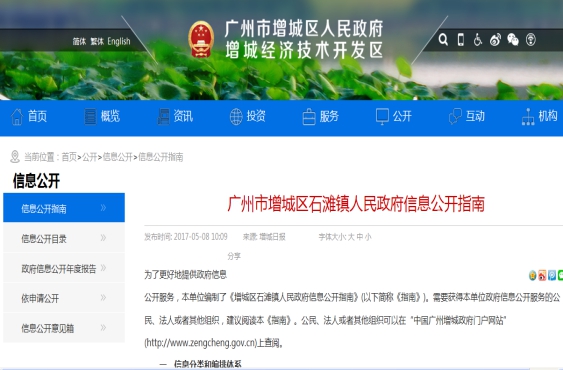Click the site title 广州市增城区人民政府
Screen dimensions: 563x370
[304, 29]
